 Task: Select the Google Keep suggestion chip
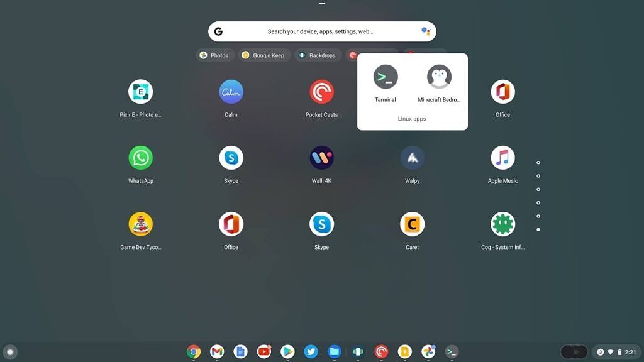coord(263,55)
